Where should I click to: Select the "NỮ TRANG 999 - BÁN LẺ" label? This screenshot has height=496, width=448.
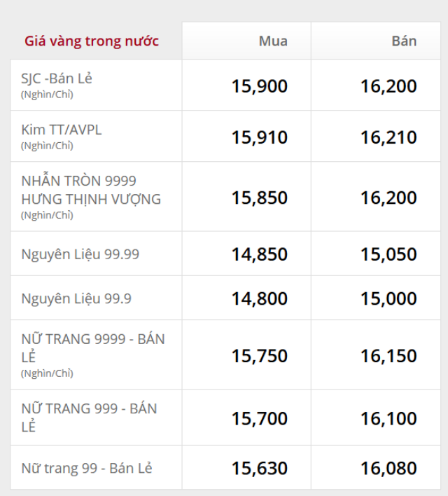tap(89, 417)
